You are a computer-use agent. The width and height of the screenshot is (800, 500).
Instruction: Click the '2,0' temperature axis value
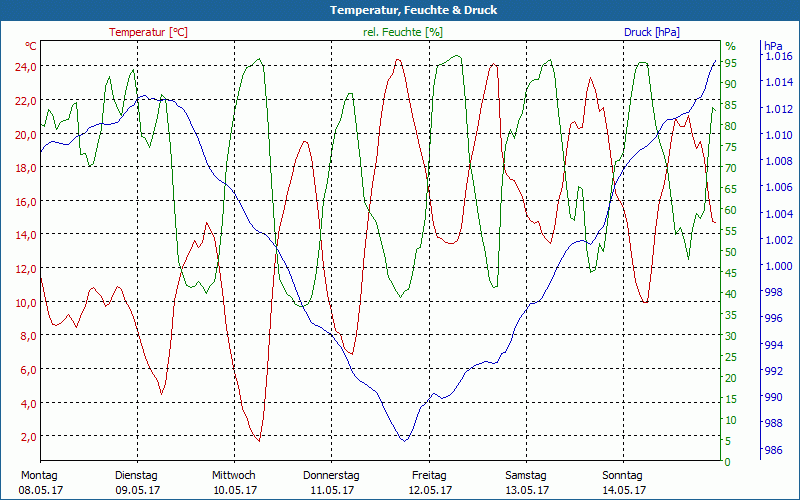[29, 436]
